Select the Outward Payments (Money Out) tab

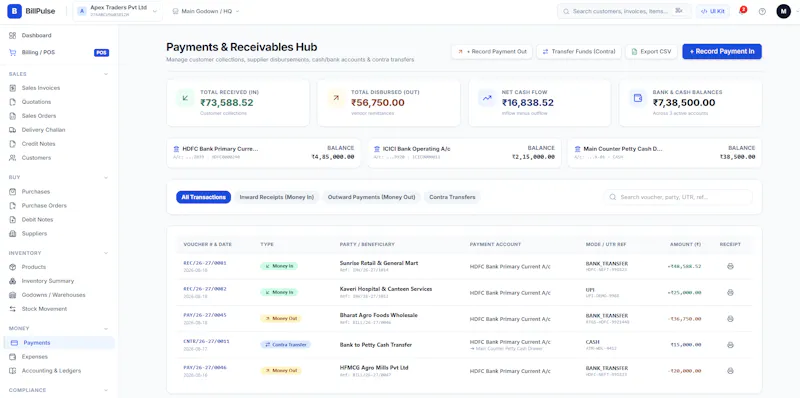point(371,197)
